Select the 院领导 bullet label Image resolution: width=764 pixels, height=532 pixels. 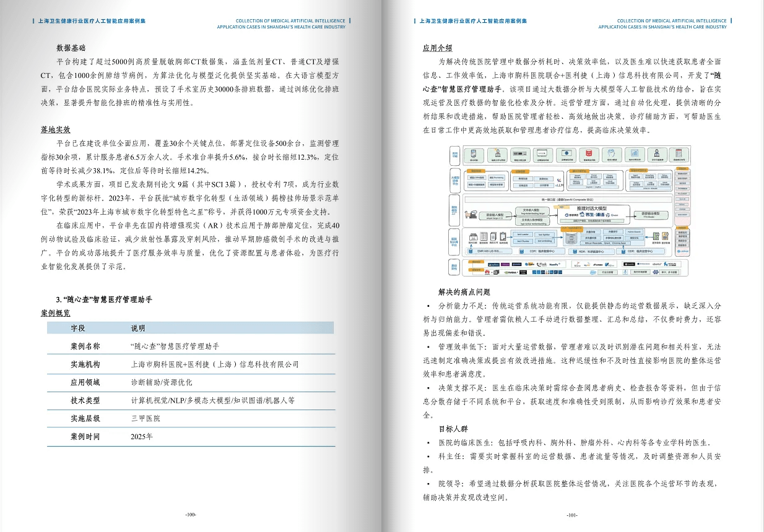point(449,483)
